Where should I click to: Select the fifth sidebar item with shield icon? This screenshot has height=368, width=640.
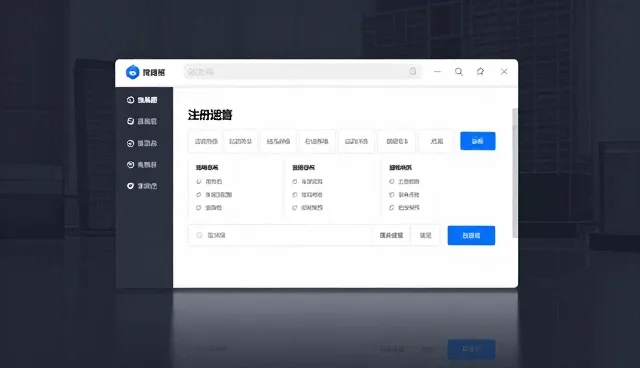pyautogui.click(x=142, y=186)
